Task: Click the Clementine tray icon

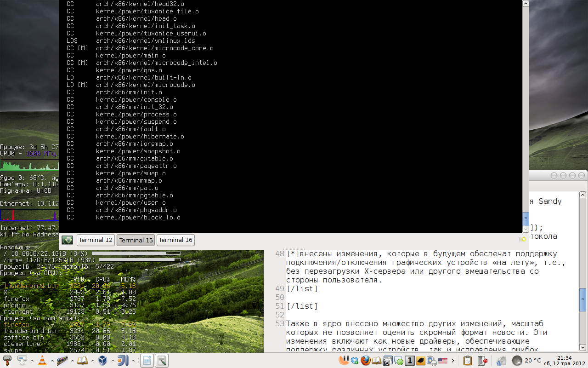Action: pyautogui.click(x=344, y=361)
